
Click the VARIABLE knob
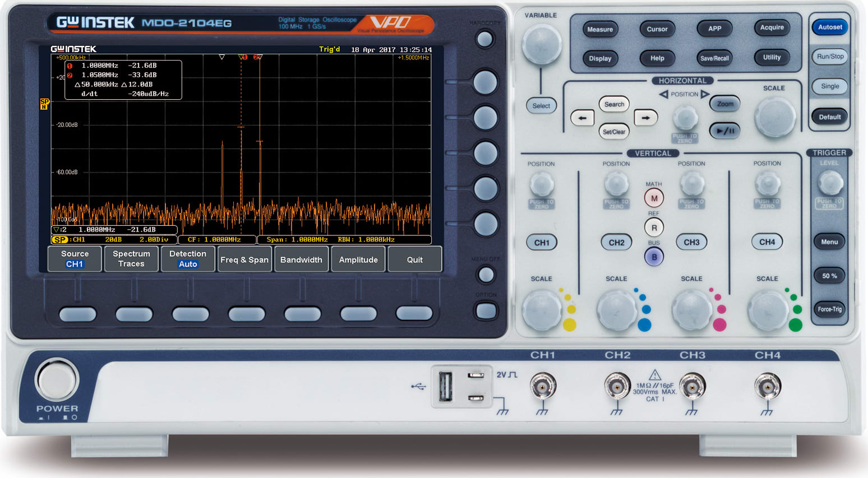542,44
